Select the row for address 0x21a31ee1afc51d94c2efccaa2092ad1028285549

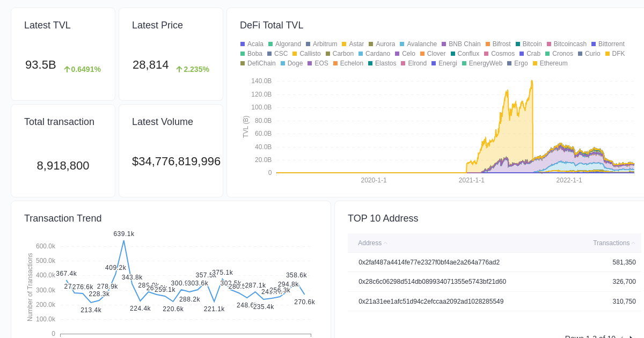point(430,301)
